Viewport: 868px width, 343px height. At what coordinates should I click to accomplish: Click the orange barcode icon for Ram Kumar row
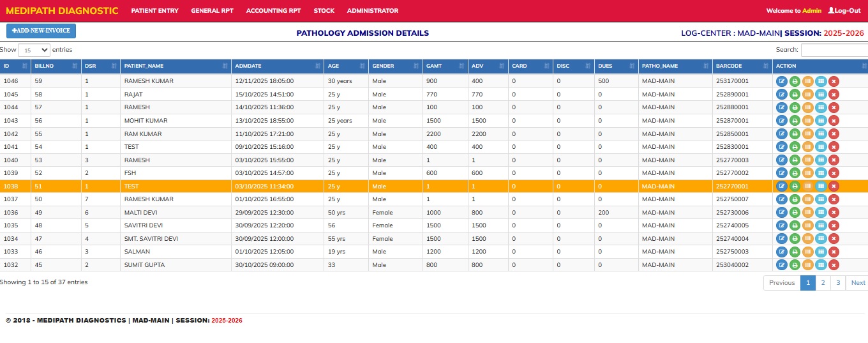807,134
